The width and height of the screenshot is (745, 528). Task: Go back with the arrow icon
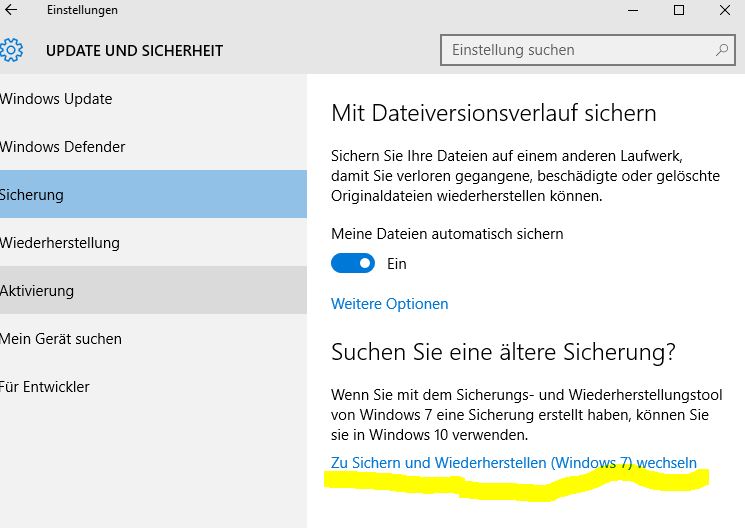click(x=10, y=10)
